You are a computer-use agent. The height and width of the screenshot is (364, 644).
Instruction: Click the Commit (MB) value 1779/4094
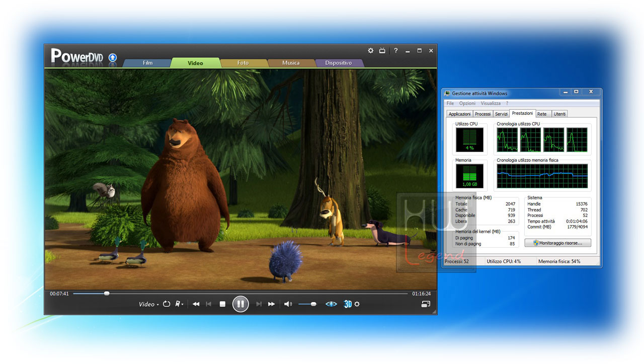[577, 227]
